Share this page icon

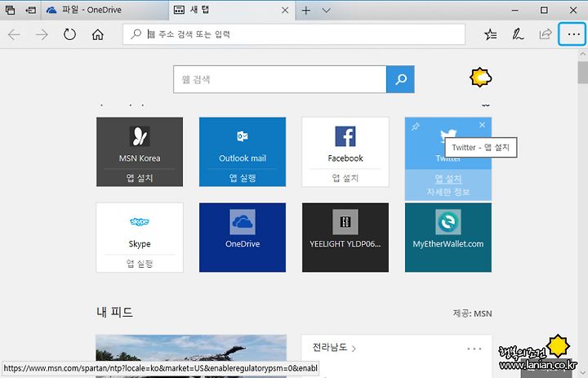tap(546, 34)
